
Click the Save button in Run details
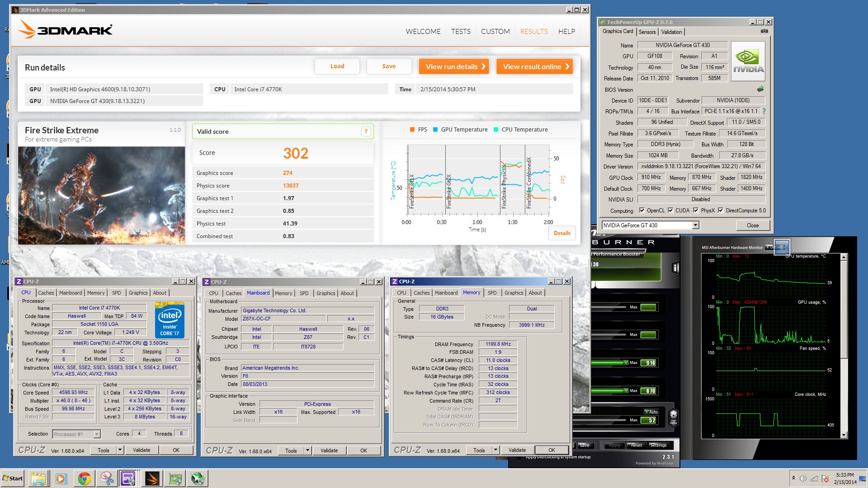tap(389, 66)
